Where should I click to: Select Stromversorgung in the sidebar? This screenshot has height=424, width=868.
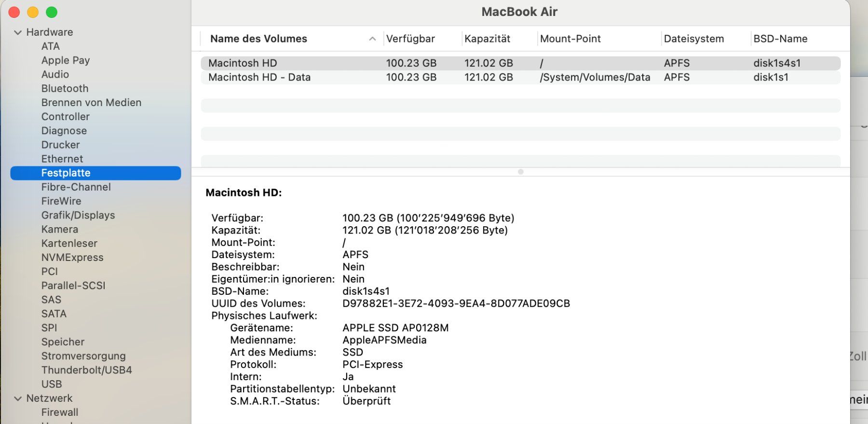pos(83,356)
